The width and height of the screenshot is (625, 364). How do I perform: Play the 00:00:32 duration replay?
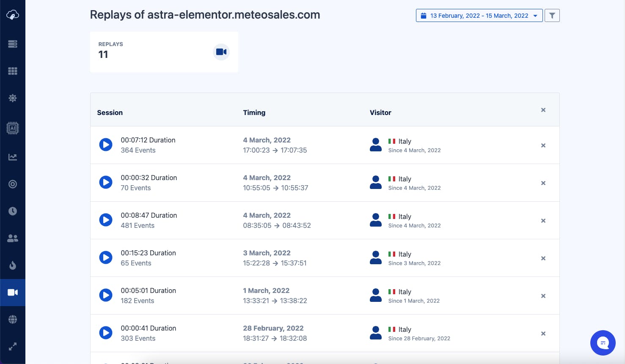click(106, 182)
